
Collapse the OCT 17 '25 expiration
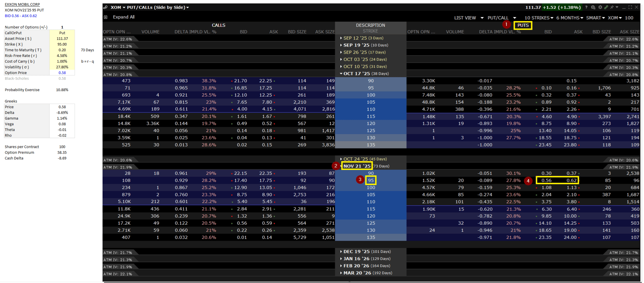[364, 73]
